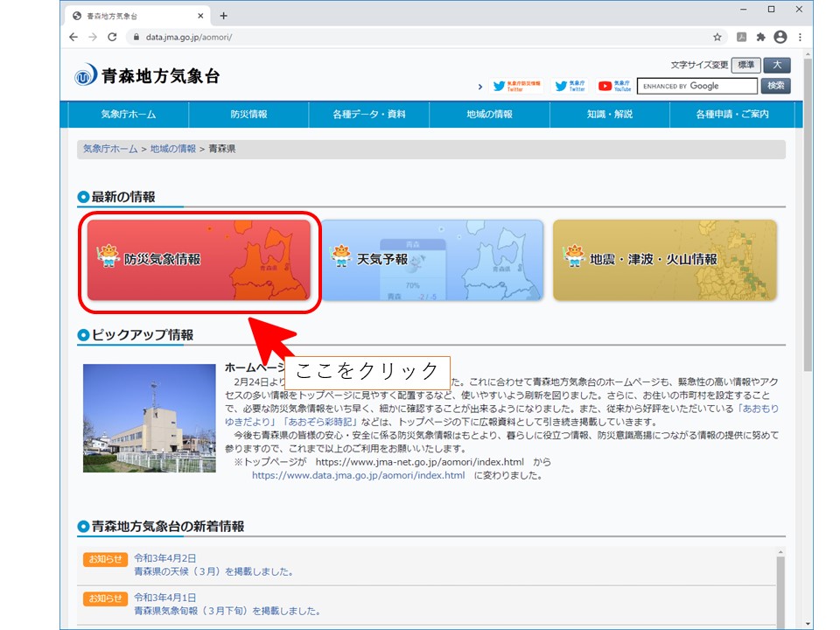Image resolution: width=840 pixels, height=630 pixels.
Task: Click the page vertical scrollbar thumb
Action: 808,214
